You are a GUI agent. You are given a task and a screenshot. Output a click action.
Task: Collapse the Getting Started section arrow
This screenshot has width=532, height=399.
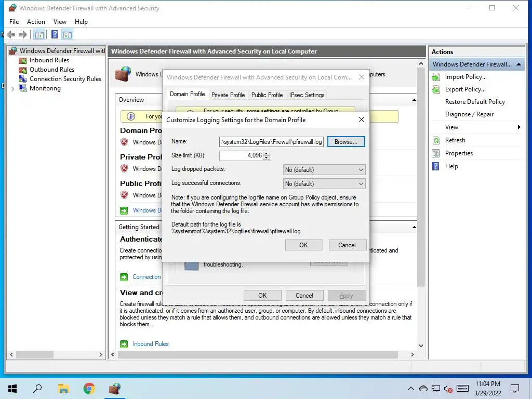pyautogui.click(x=414, y=228)
